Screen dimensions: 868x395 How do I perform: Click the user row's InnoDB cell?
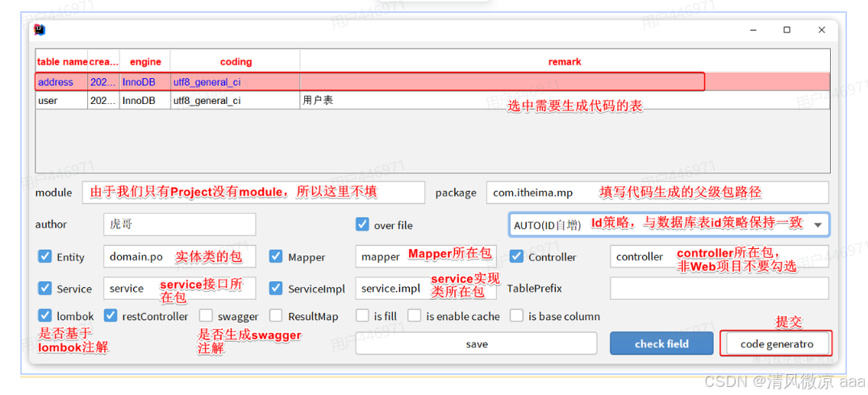[145, 101]
